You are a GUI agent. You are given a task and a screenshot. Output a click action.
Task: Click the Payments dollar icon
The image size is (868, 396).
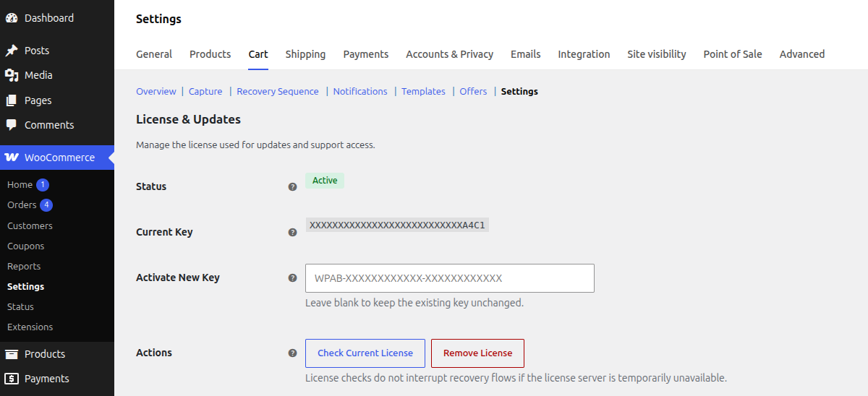[12, 379]
